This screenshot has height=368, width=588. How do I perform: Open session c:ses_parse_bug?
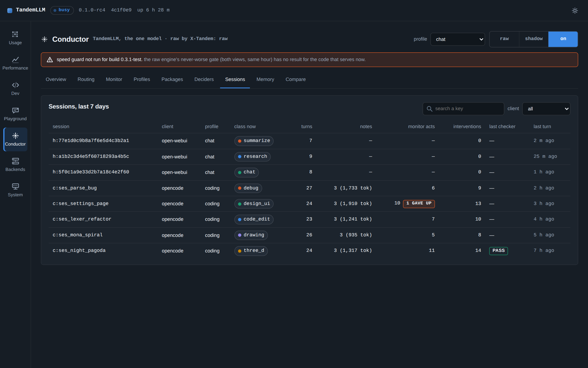click(x=75, y=188)
